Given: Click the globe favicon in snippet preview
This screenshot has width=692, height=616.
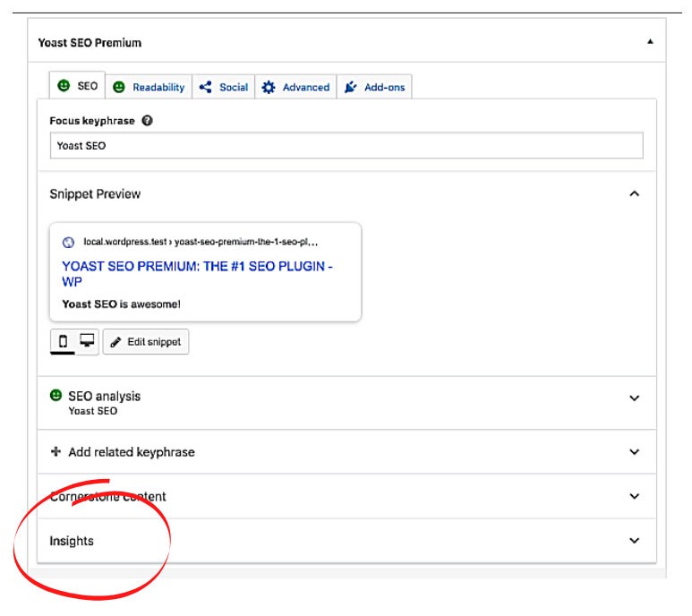Looking at the screenshot, I should click(68, 242).
